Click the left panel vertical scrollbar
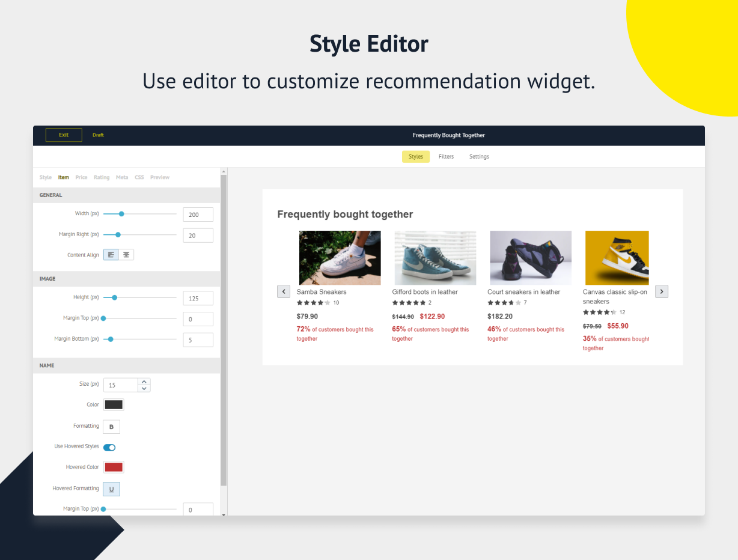The image size is (738, 560). pyautogui.click(x=224, y=330)
